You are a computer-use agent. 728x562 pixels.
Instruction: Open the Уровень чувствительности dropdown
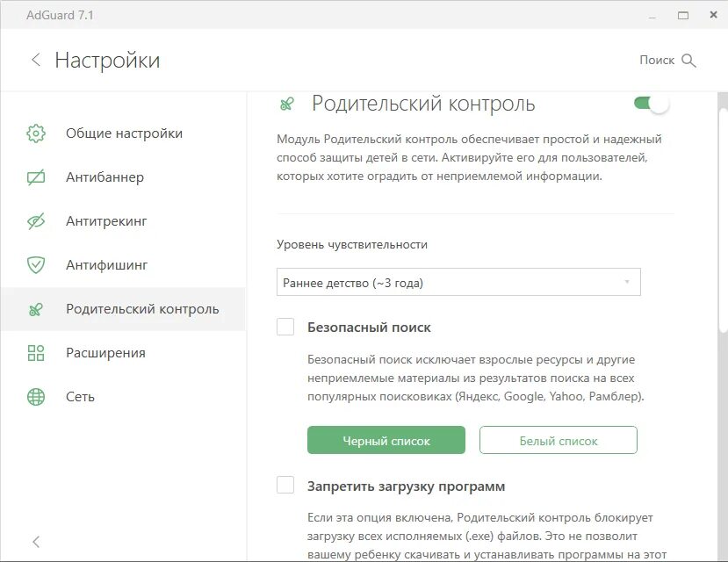(458, 283)
